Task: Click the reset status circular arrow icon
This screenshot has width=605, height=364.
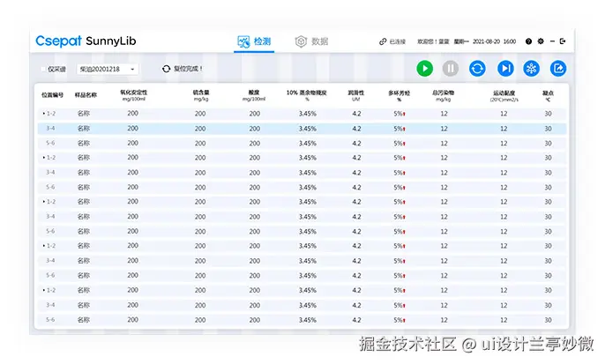Action: pos(167,69)
